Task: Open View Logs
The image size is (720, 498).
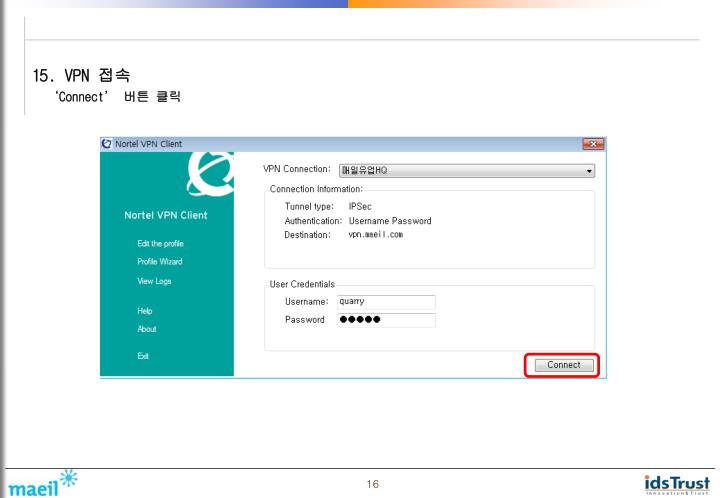Action: point(154,281)
